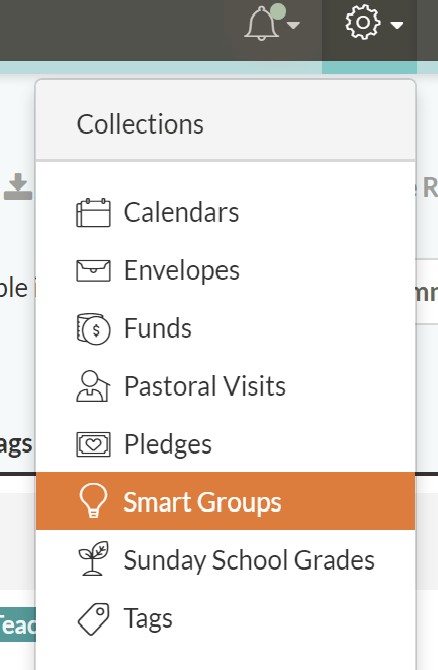438x670 pixels.
Task: Click the envelope icon beside Envelopes
Action: (93, 271)
